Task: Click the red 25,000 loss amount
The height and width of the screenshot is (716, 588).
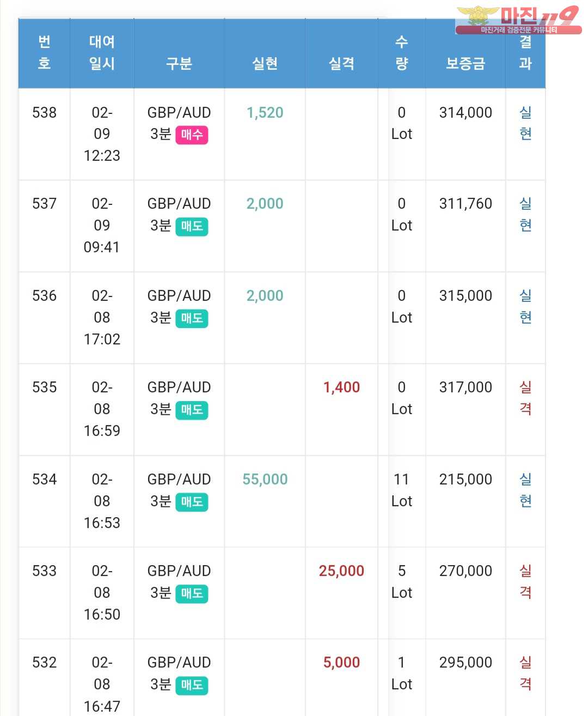Action: coord(341,571)
